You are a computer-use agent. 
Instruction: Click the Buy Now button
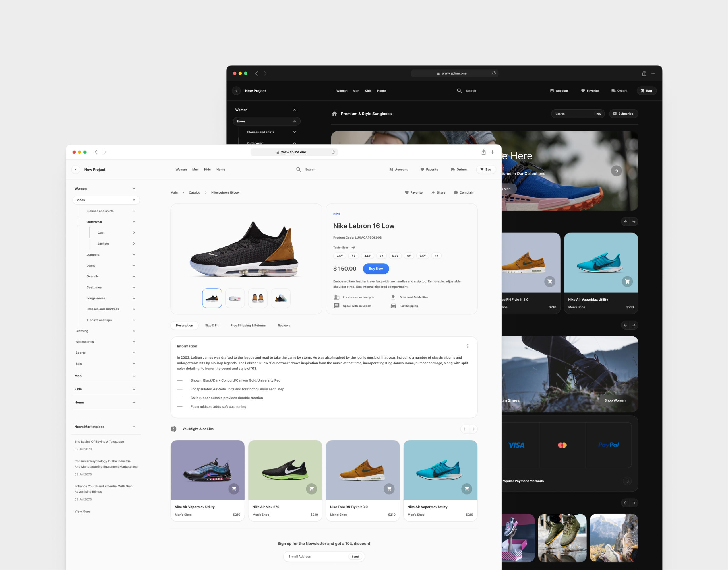(x=376, y=269)
